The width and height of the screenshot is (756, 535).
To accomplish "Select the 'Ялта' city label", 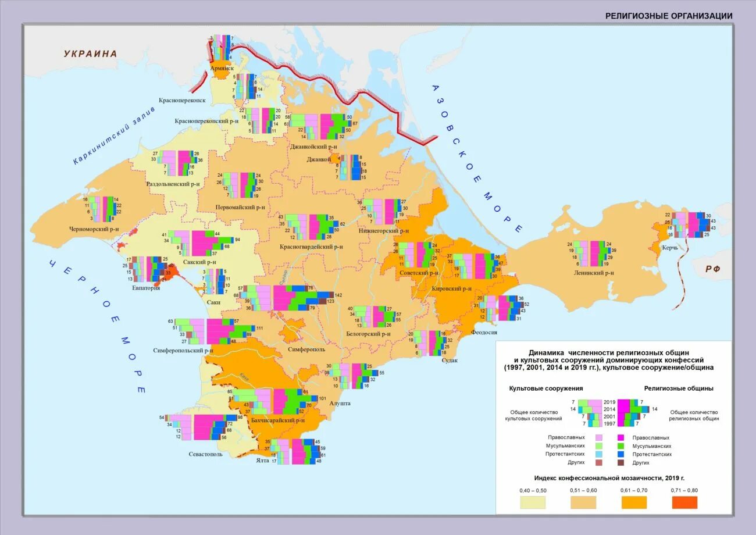I will tap(262, 460).
